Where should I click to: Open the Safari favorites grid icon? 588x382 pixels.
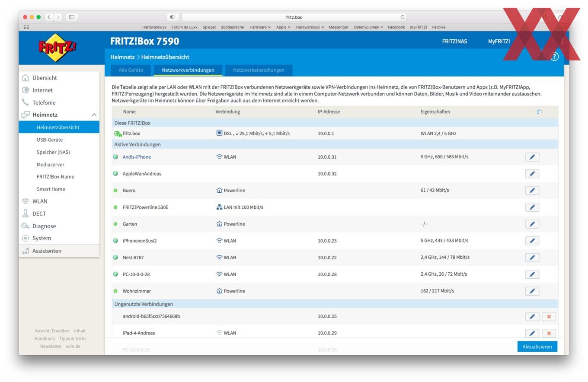point(26,27)
